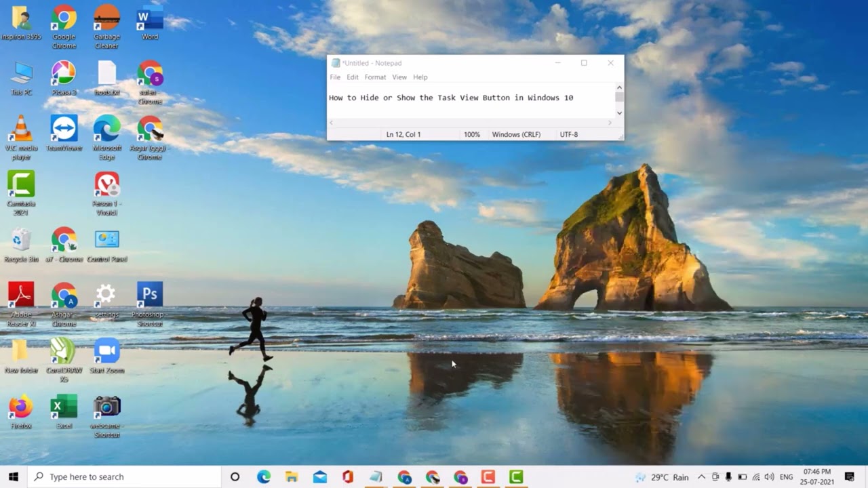Open the Office app on taskbar
Viewport: 868px width, 488px height.
tap(348, 476)
